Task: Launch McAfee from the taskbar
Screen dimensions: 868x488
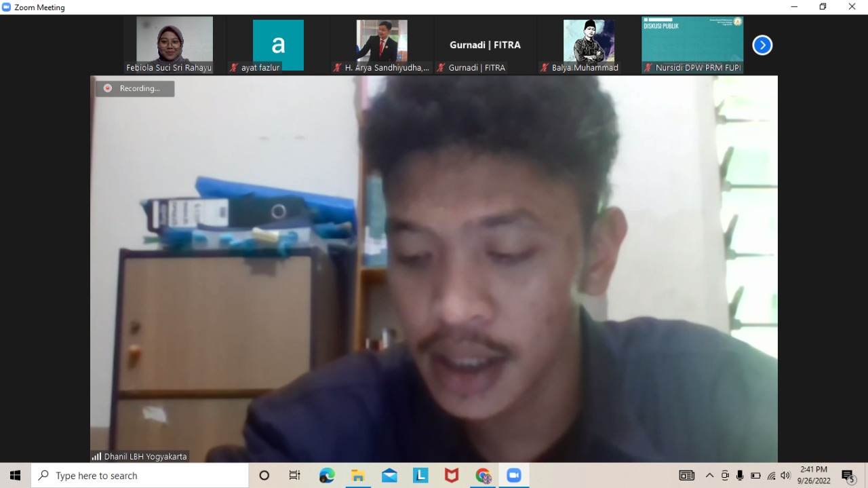Action: 452,475
